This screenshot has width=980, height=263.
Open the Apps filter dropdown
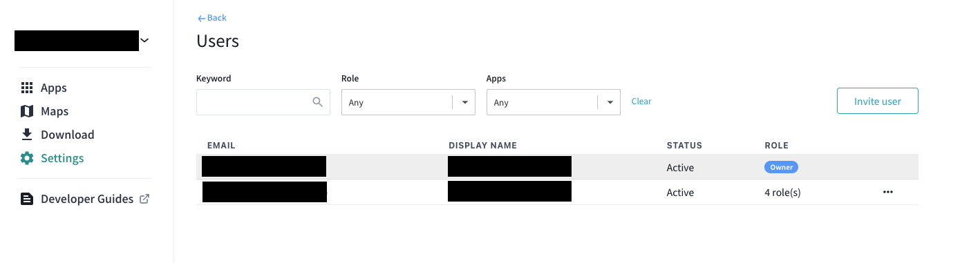(554, 102)
